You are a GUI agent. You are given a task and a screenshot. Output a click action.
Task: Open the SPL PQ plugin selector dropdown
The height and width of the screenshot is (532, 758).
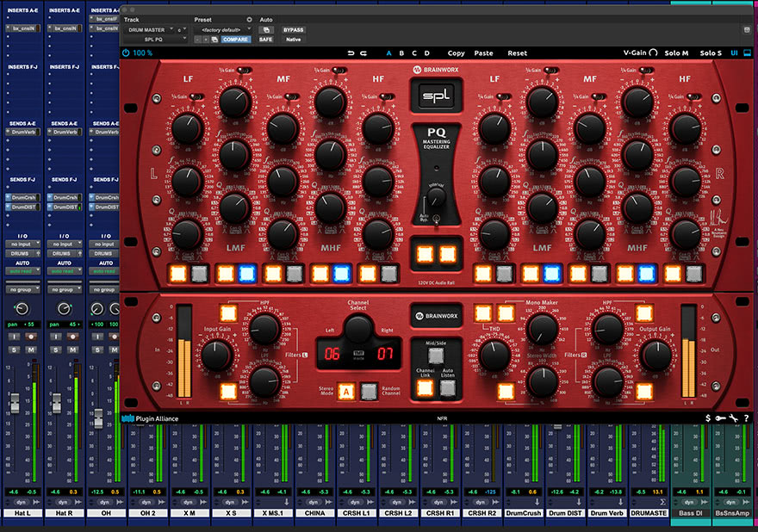coord(156,40)
